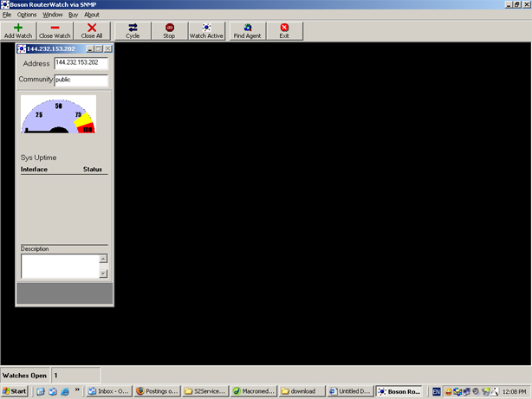Switch to Postings Firefox taskbar button
The image size is (532, 399).
click(x=157, y=391)
